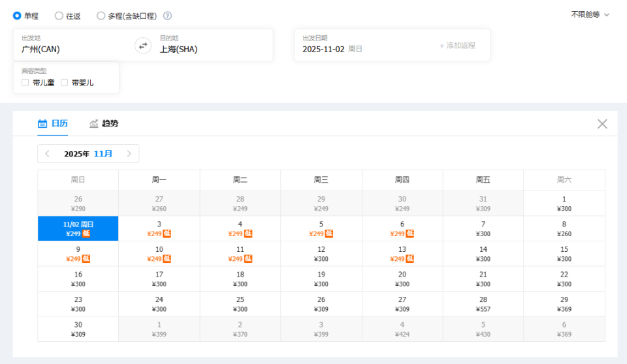Check the 带儿童 checkbox
Screen dimensions: 627x364
point(25,83)
